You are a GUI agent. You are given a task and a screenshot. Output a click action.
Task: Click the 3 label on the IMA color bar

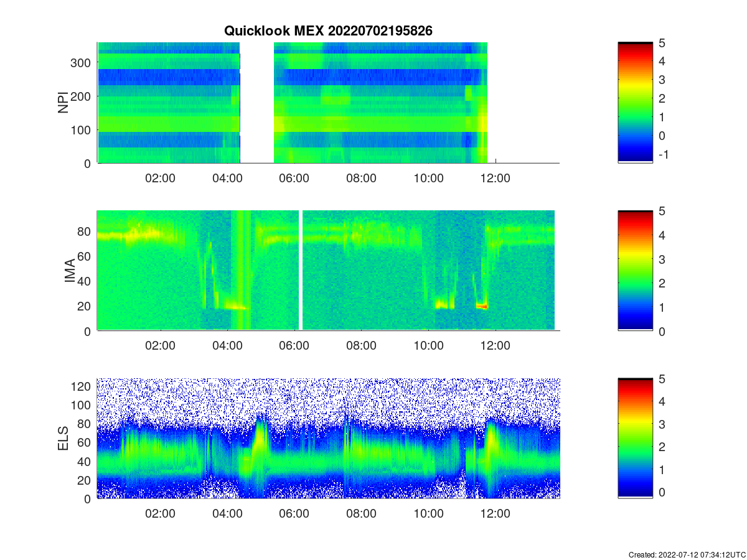[x=663, y=259]
